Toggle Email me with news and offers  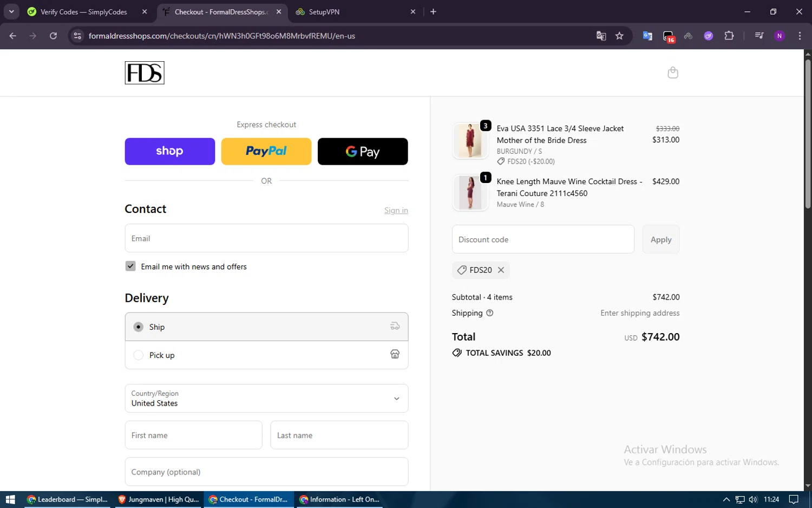tap(130, 266)
